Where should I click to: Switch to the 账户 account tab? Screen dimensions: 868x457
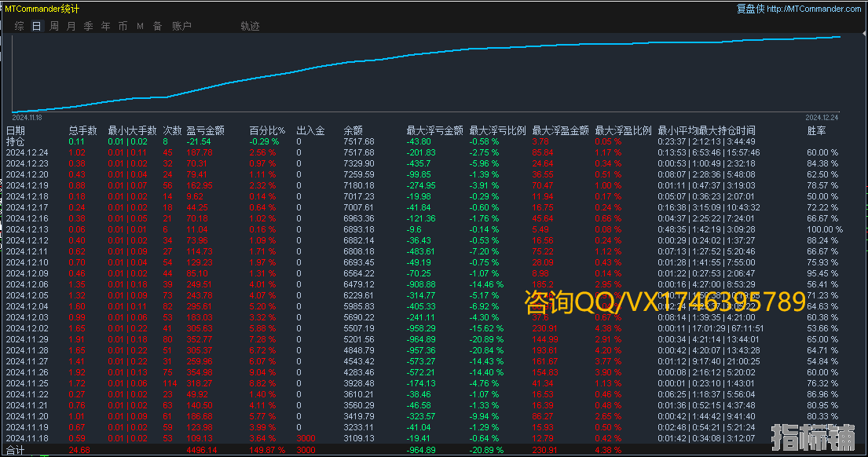(181, 26)
